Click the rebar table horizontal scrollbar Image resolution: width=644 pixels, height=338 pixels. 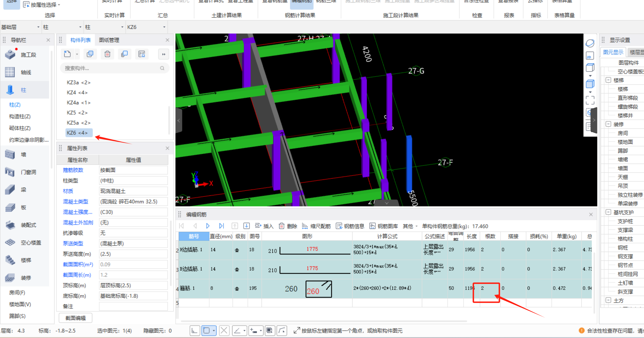coord(324,321)
